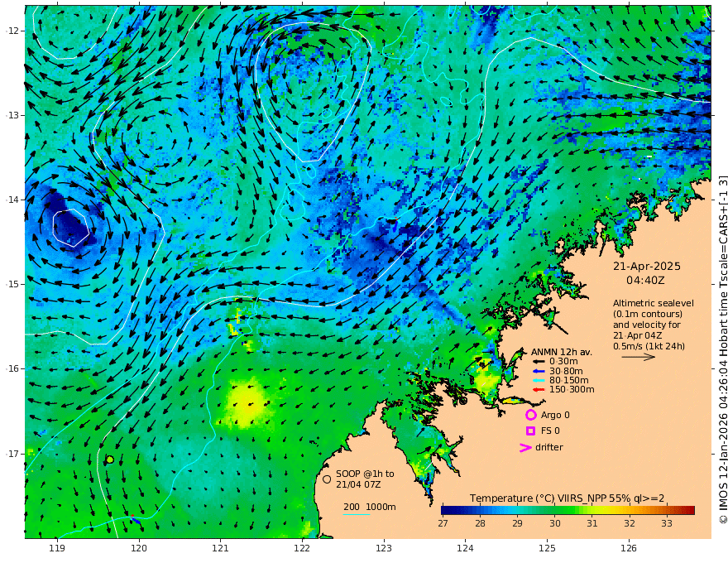Screen dimensions: 728x563
Task: Click the dark red end of the color bar
Action: pos(691,510)
